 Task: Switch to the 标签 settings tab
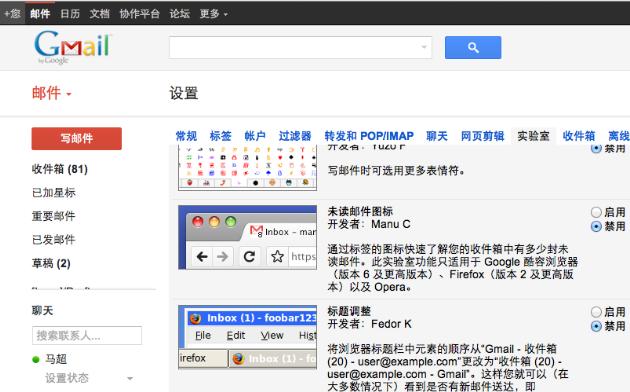coord(221,136)
